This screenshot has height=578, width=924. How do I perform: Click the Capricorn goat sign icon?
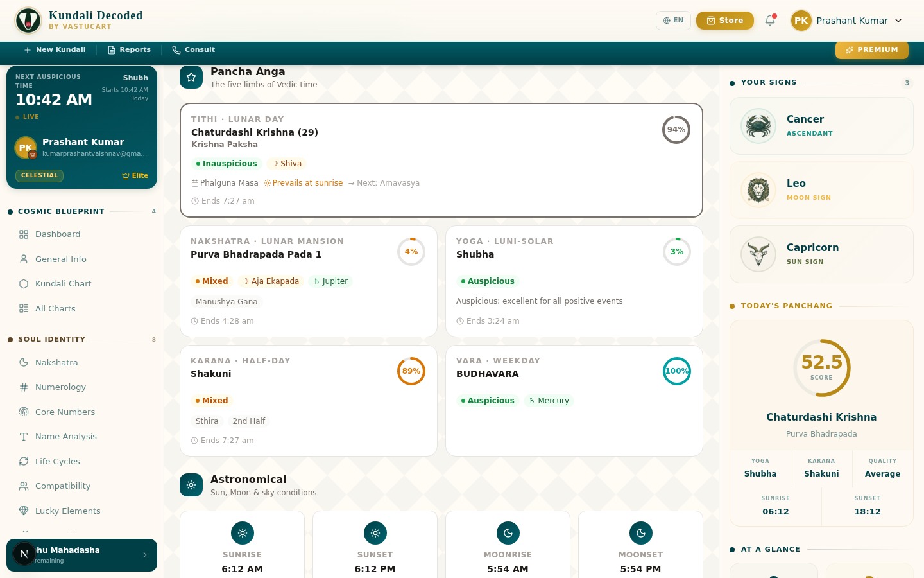(x=758, y=254)
